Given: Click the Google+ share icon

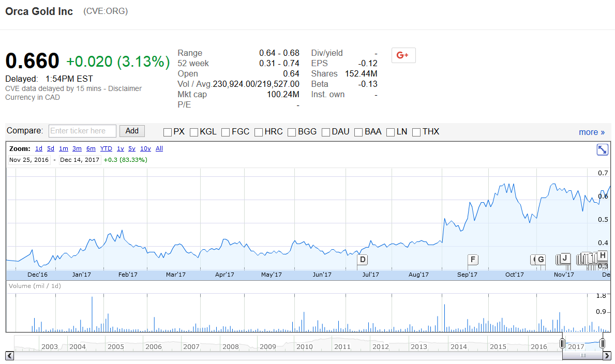Looking at the screenshot, I should tap(403, 55).
